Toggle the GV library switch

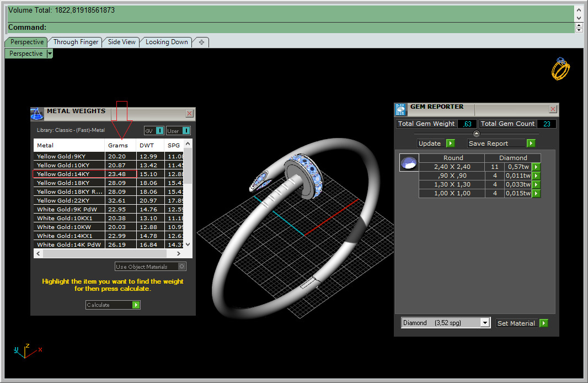pos(160,131)
